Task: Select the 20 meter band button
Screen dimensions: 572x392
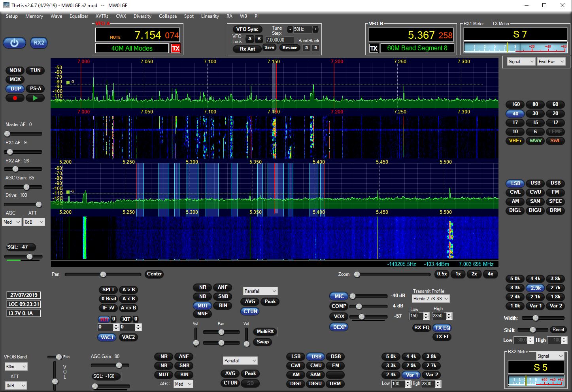Action: click(555, 113)
